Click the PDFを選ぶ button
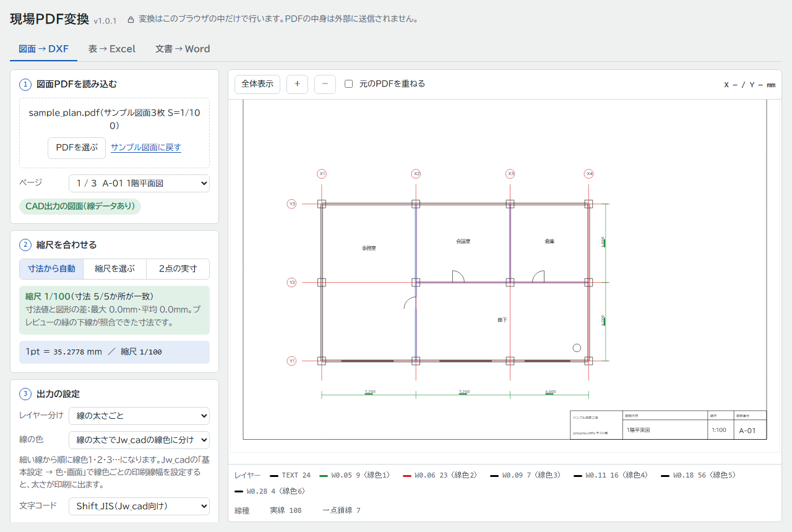792x532 pixels. [x=77, y=148]
